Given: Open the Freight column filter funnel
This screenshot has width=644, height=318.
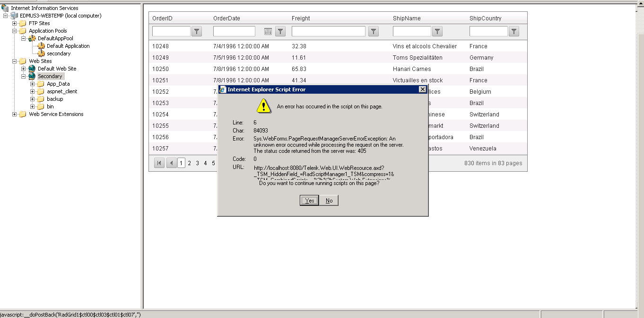Looking at the screenshot, I should [x=374, y=31].
